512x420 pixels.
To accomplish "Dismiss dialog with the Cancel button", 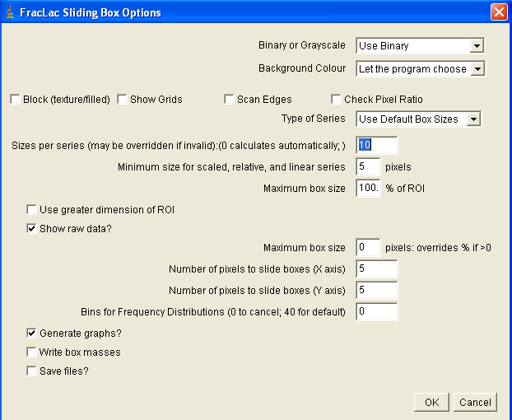I will (475, 403).
